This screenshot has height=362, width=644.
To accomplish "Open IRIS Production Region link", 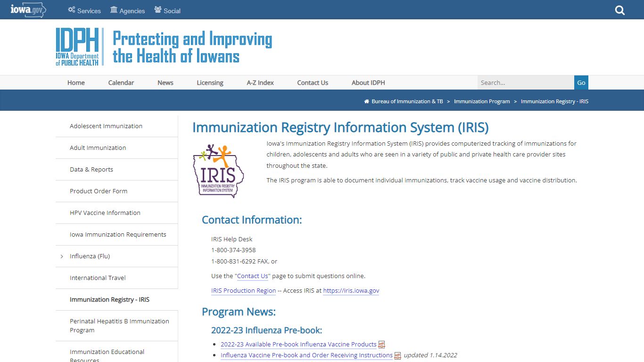I will coord(243,291).
